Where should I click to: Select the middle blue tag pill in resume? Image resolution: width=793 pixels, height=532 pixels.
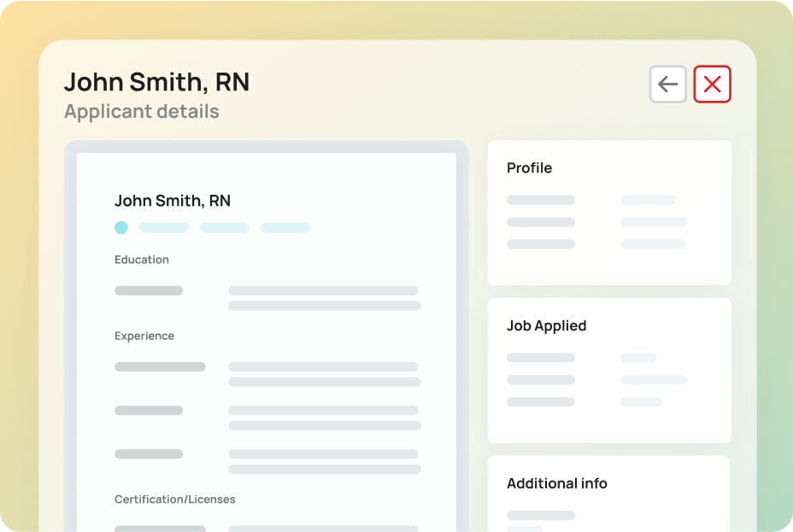[x=225, y=228]
